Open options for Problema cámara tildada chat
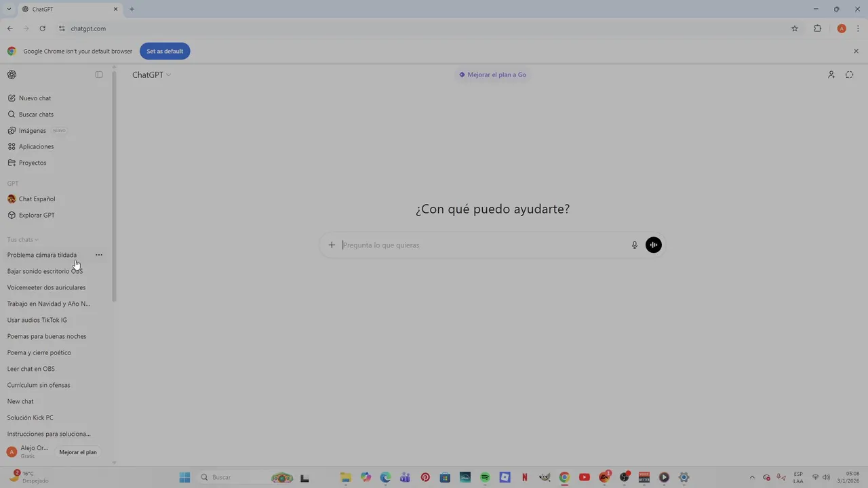The height and width of the screenshot is (488, 868). (99, 255)
